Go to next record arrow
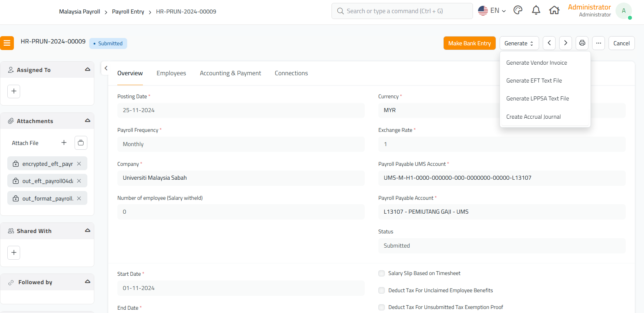 tap(565, 43)
